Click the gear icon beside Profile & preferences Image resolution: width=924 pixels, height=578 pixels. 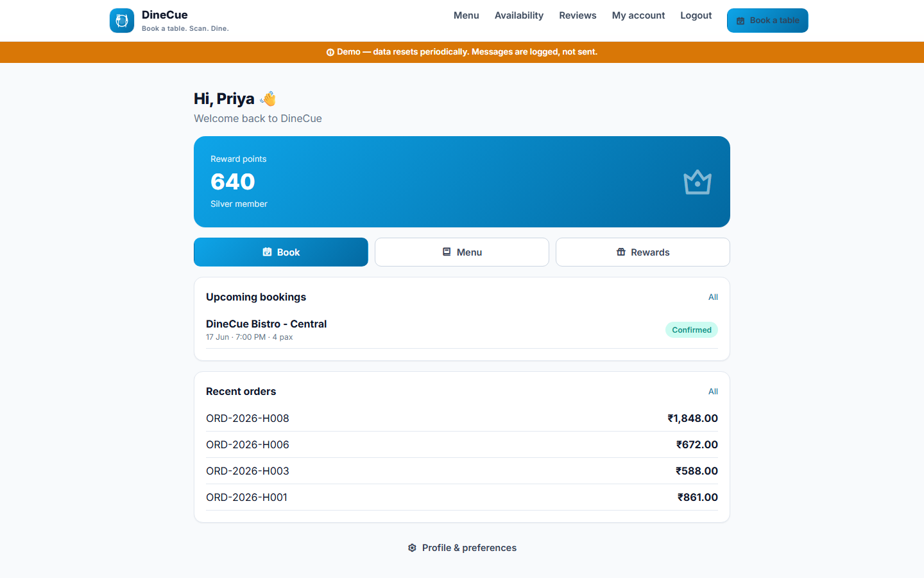(x=412, y=548)
